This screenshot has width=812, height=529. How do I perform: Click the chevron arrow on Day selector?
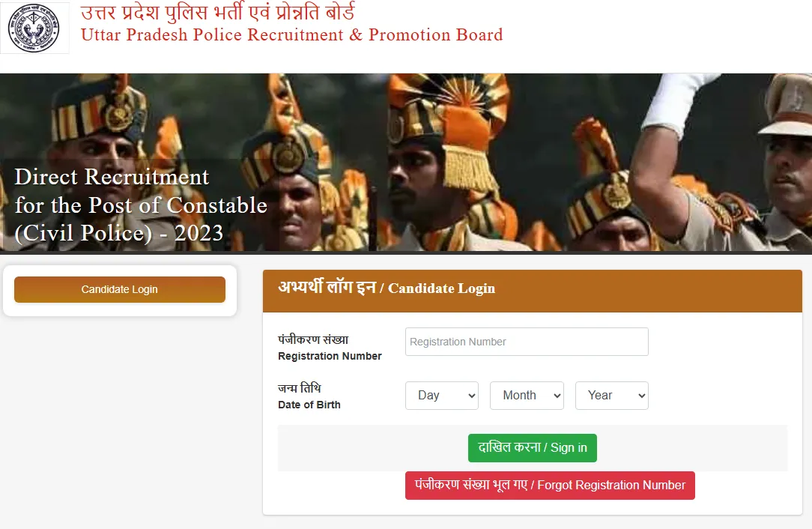coord(472,396)
